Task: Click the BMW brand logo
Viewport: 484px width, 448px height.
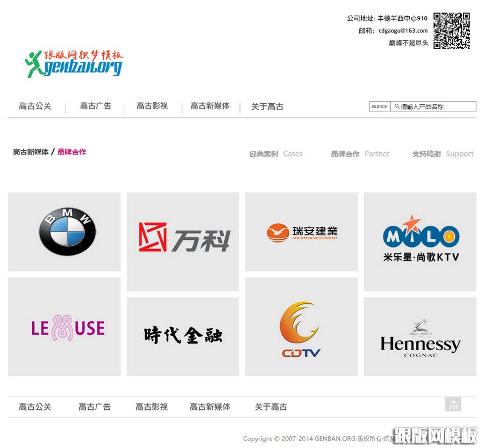Action: [64, 231]
